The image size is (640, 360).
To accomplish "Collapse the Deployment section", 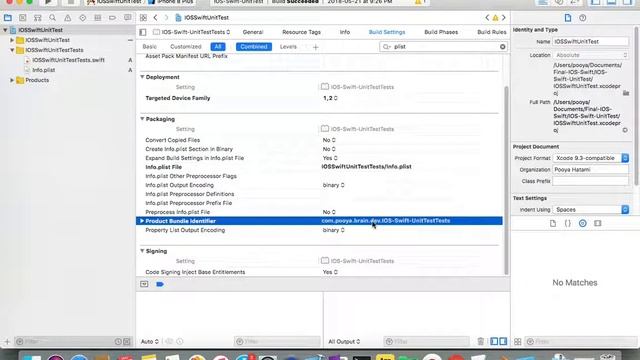I will pos(142,77).
